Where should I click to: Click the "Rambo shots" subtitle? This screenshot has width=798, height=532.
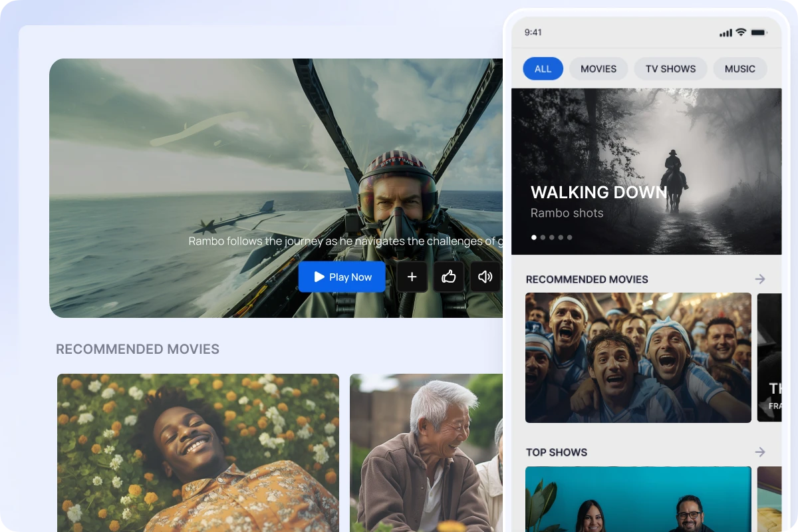point(567,213)
